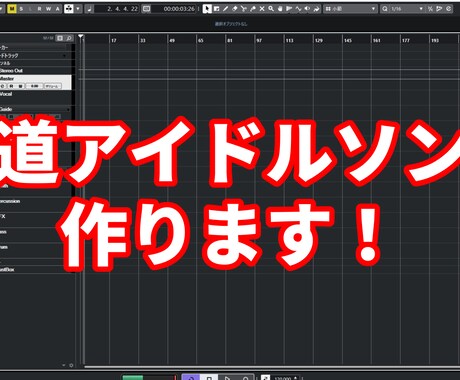Click the project cursor triangle handle
This screenshot has height=380, width=460.
click(x=81, y=37)
